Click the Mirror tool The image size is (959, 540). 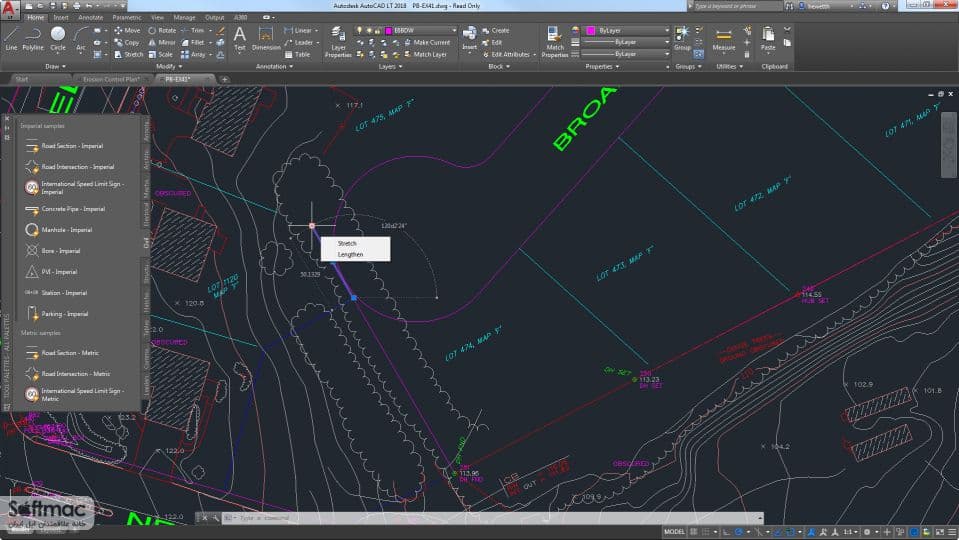click(162, 42)
